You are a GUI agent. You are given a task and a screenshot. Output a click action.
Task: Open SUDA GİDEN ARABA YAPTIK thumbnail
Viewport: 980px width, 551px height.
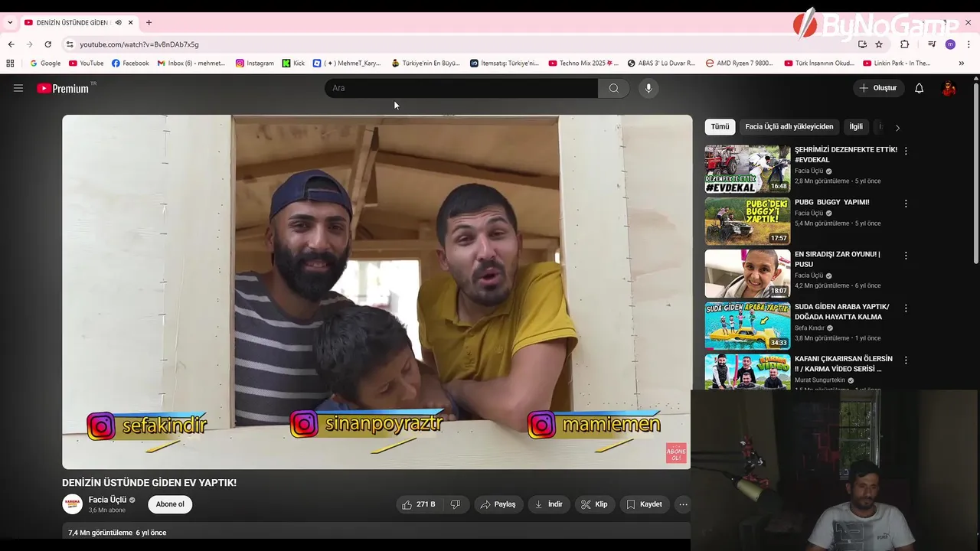coord(747,326)
